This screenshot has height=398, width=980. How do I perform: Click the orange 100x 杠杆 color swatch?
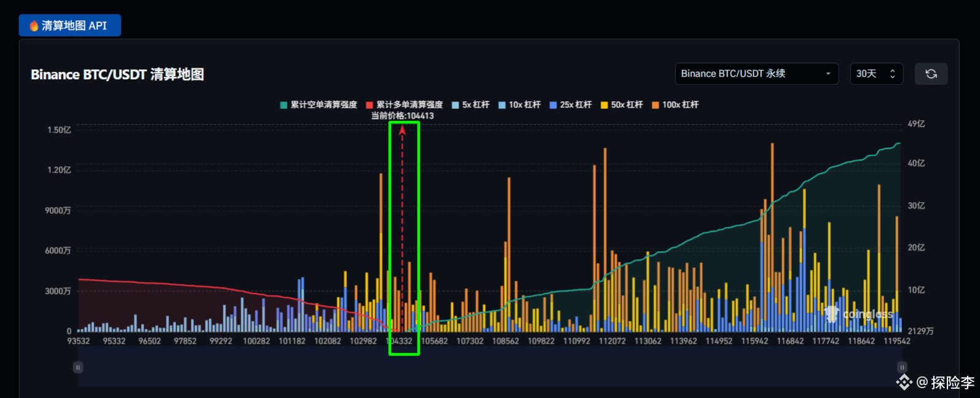(x=655, y=105)
